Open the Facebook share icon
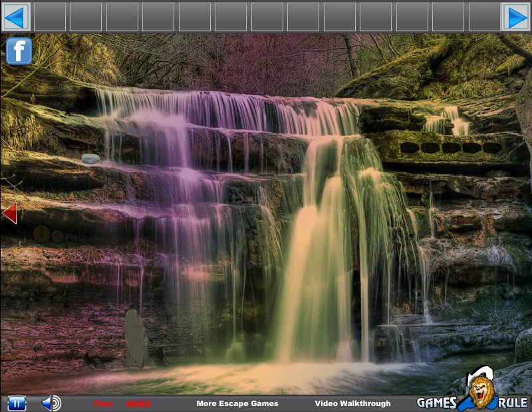Screen dimensions: 532x412 pyautogui.click(x=19, y=51)
